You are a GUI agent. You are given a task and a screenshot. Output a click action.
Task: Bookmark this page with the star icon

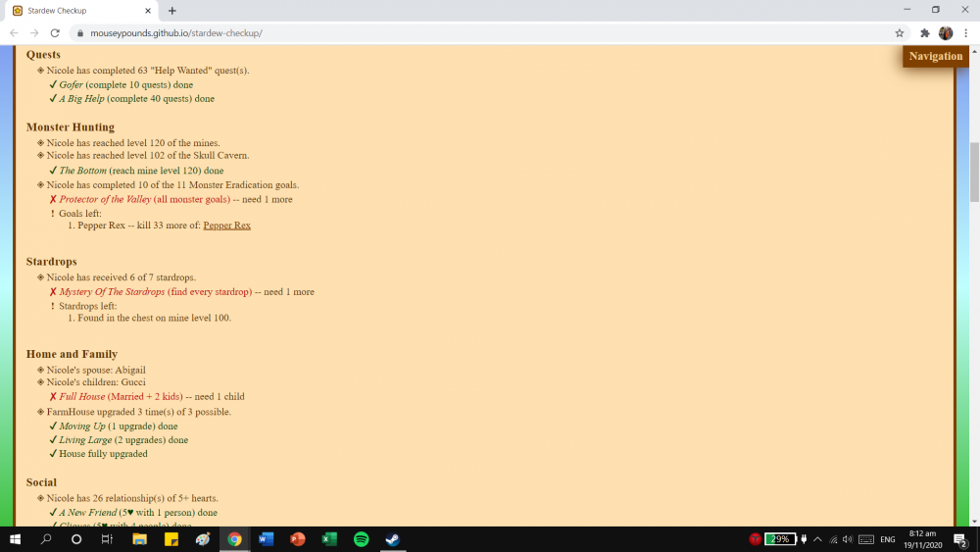coord(900,33)
